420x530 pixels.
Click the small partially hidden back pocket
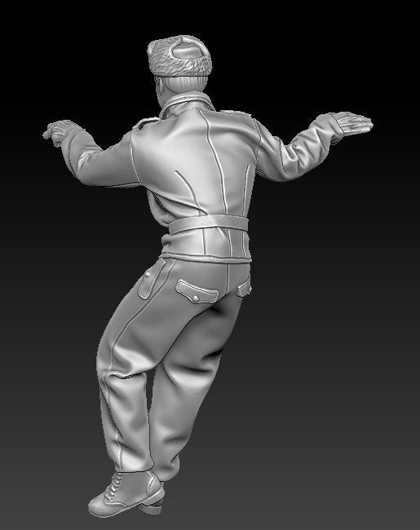point(245,287)
